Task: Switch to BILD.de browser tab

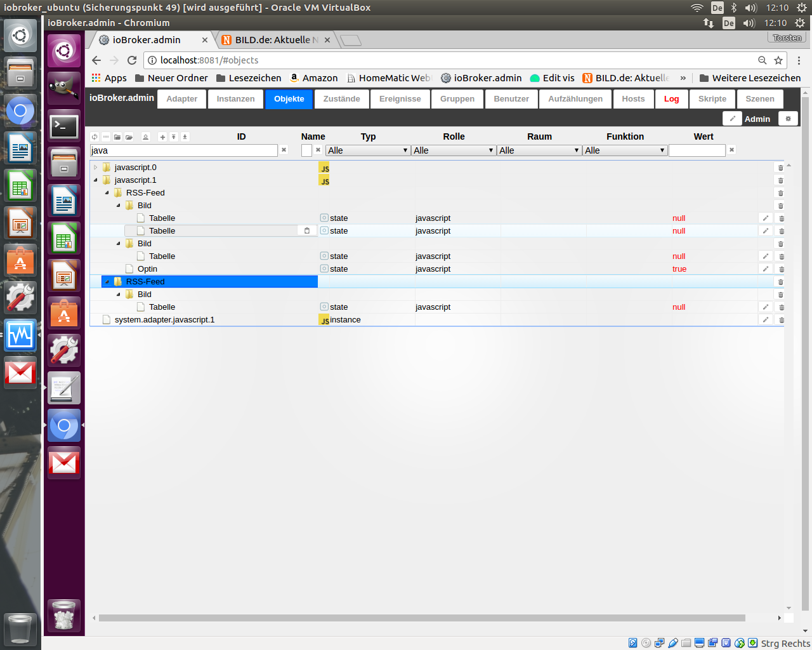Action: [x=276, y=39]
